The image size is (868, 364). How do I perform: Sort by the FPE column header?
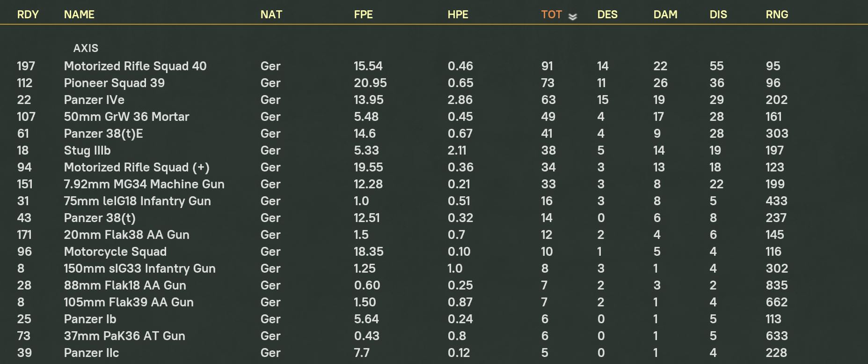(364, 15)
